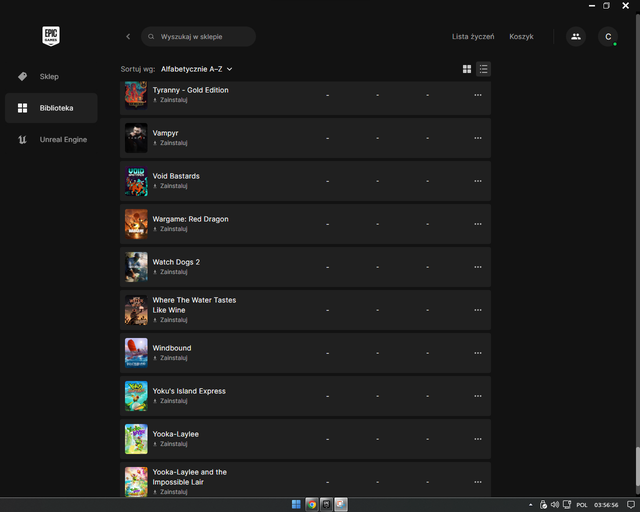Screen dimensions: 640x512
Task: Click Zainstaluj under Windbound
Action: coord(170,358)
